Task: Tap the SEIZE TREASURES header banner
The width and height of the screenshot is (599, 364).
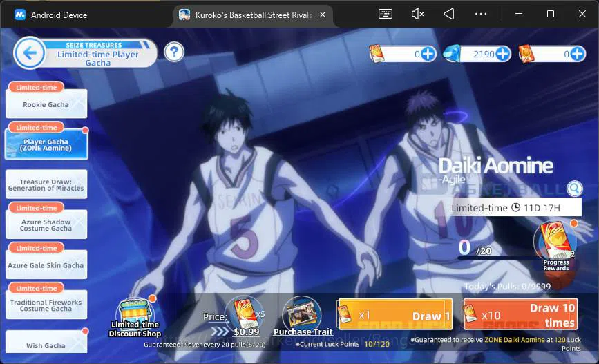Action: (x=94, y=45)
